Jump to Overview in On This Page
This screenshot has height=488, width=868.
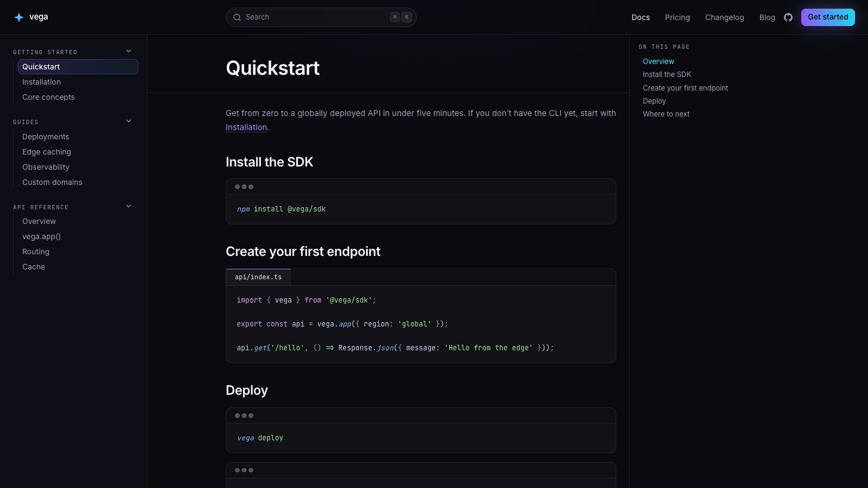[x=659, y=61]
